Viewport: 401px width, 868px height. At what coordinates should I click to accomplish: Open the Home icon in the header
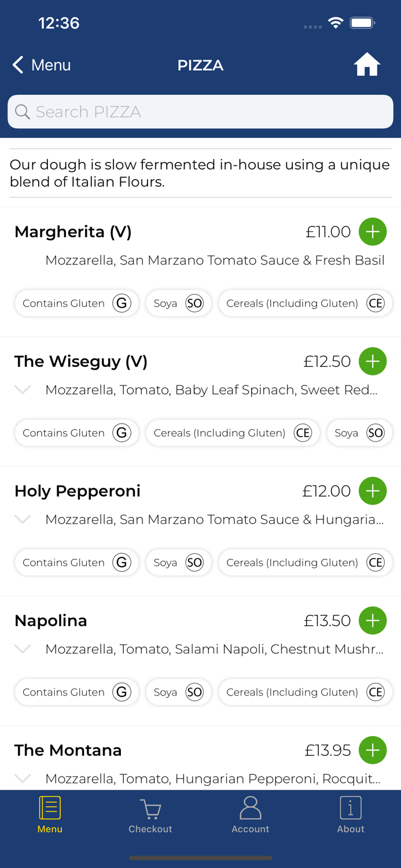click(x=367, y=65)
